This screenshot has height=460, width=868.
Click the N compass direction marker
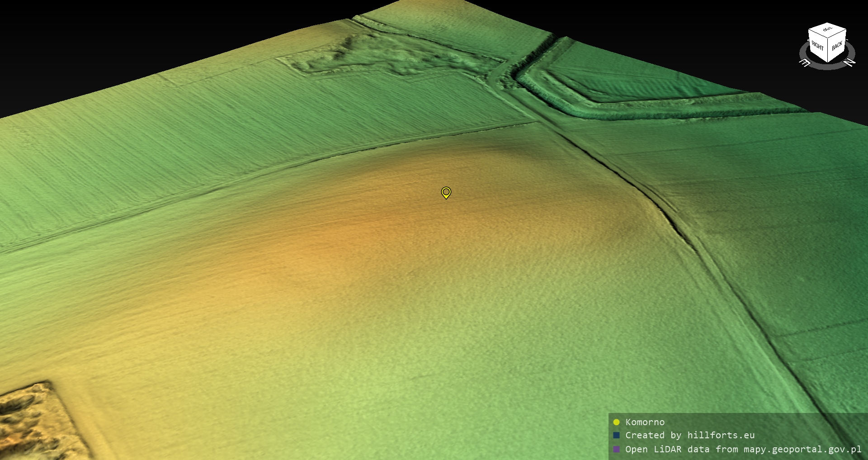click(850, 62)
